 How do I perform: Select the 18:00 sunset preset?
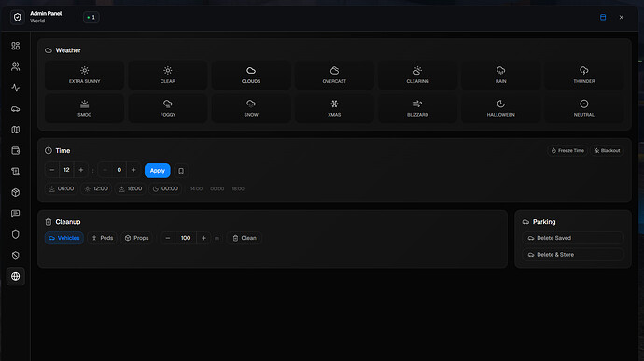point(130,189)
